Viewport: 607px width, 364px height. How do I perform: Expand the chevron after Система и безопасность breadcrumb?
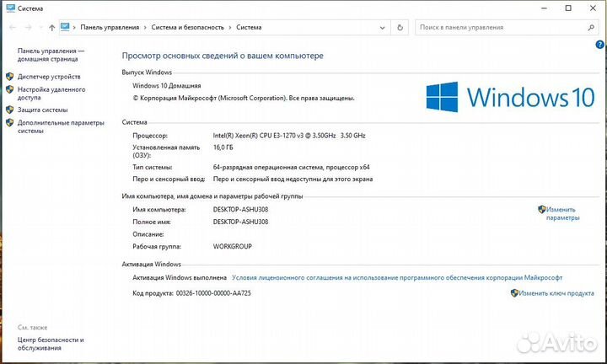[230, 28]
